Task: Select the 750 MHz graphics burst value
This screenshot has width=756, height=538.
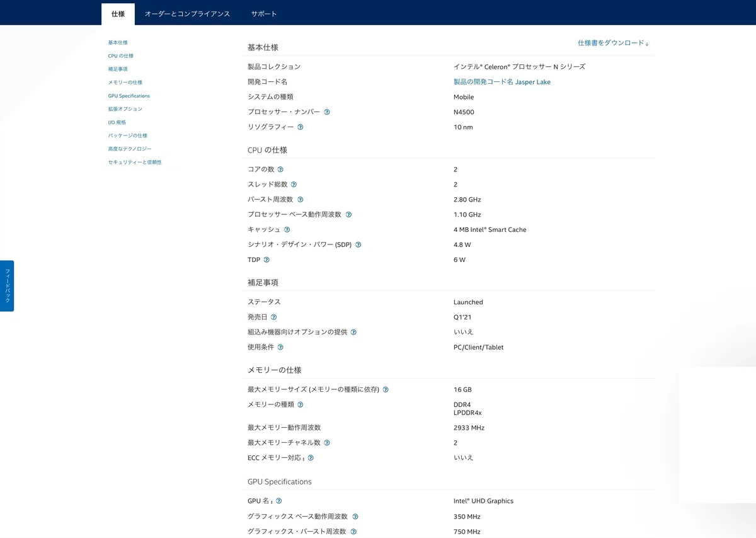Action: [467, 532]
